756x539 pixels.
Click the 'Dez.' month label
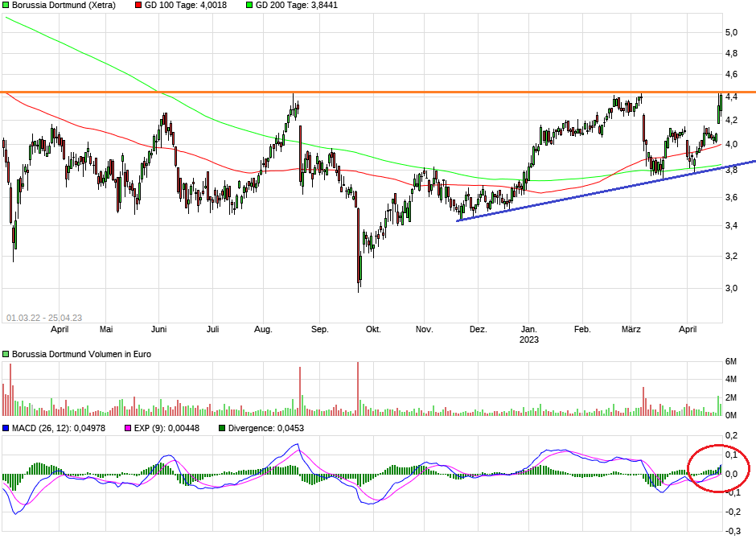(x=479, y=329)
